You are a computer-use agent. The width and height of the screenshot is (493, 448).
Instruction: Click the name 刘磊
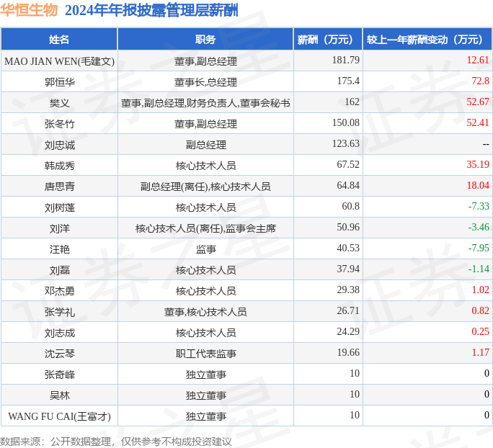(59, 270)
